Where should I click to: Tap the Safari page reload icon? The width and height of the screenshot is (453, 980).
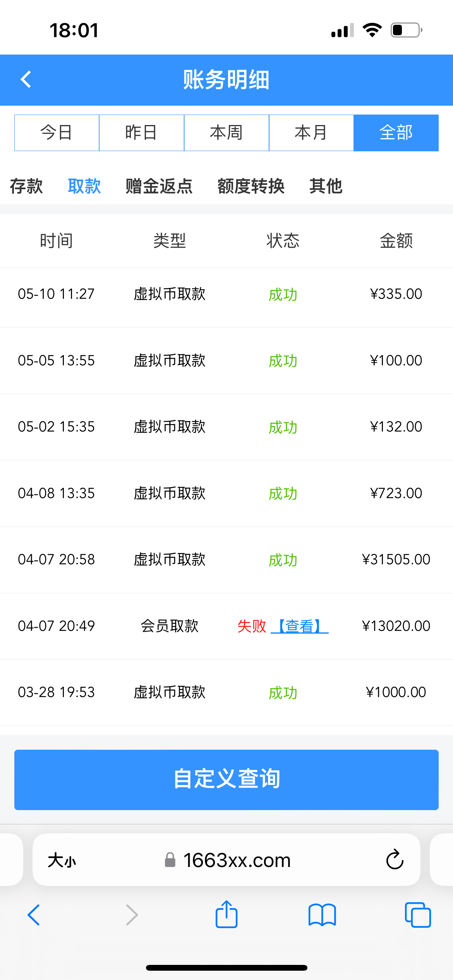395,860
